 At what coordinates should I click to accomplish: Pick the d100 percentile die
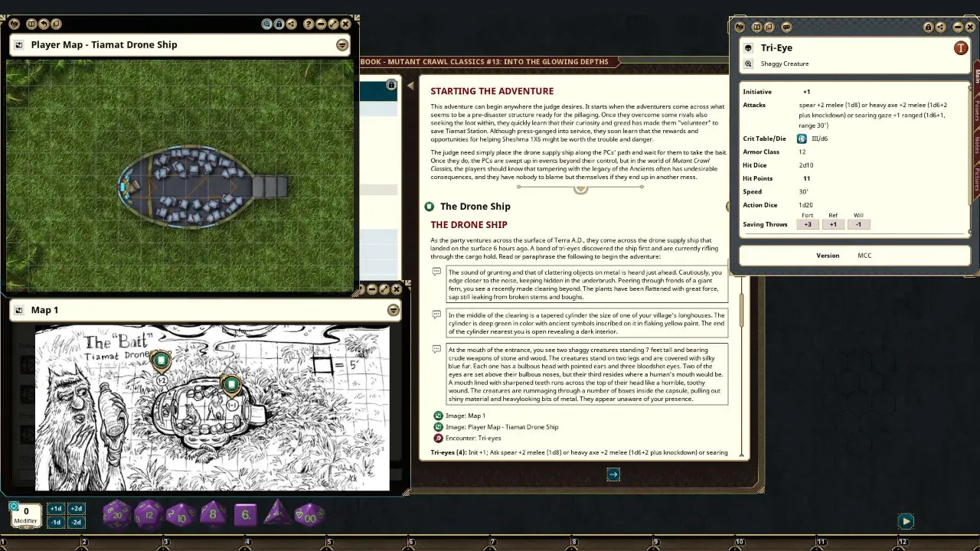310,514
